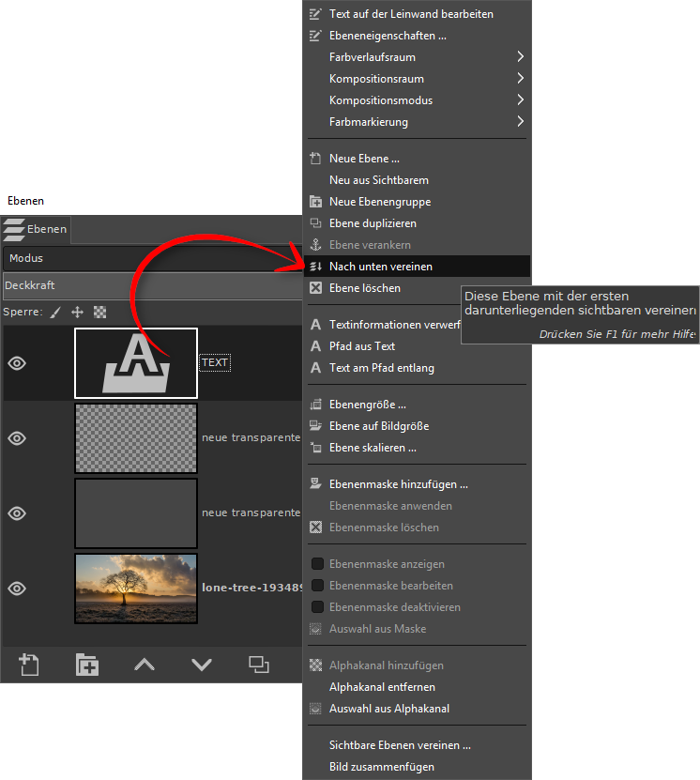Click the Ebenen tab stack icon
This screenshot has height=780, width=700.
[14, 229]
